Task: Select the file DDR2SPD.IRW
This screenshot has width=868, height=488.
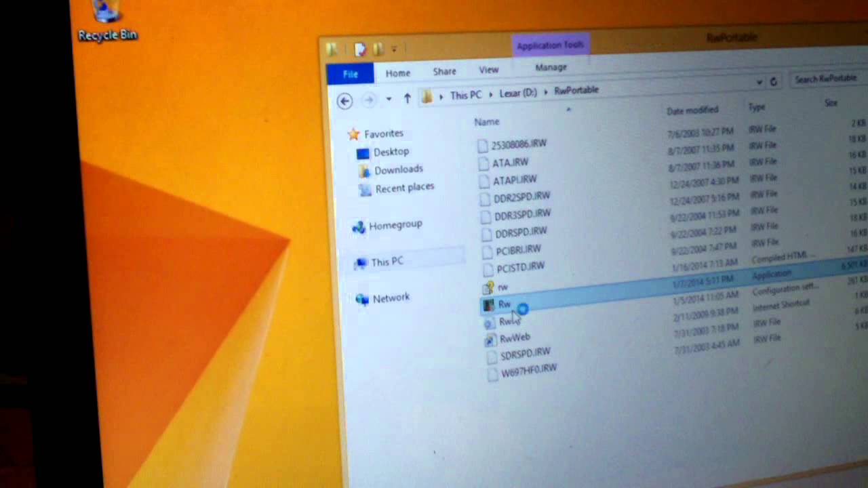Action: [522, 197]
